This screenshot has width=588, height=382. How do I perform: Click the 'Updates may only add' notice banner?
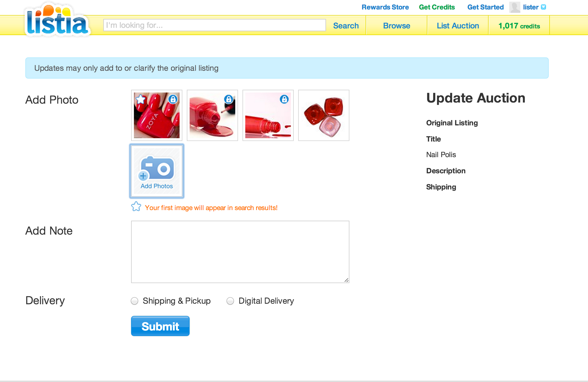pos(287,68)
